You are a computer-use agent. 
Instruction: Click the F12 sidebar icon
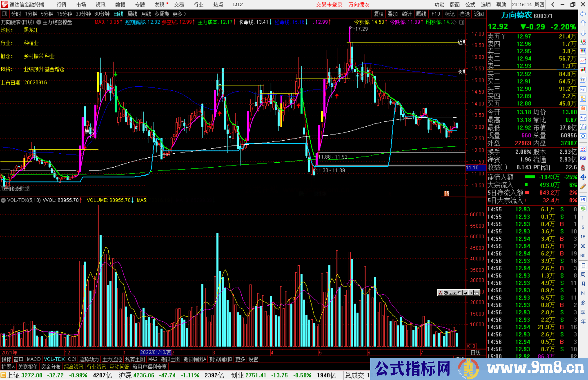[583, 118]
